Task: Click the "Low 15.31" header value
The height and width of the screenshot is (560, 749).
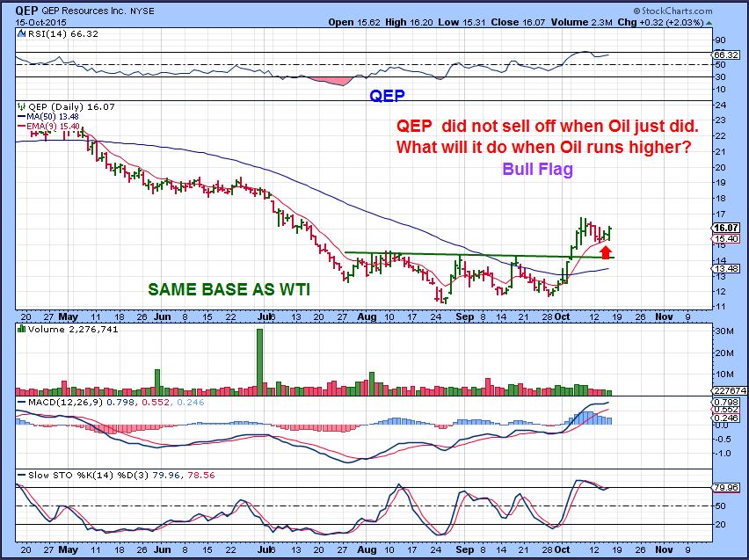Action: pyautogui.click(x=462, y=22)
